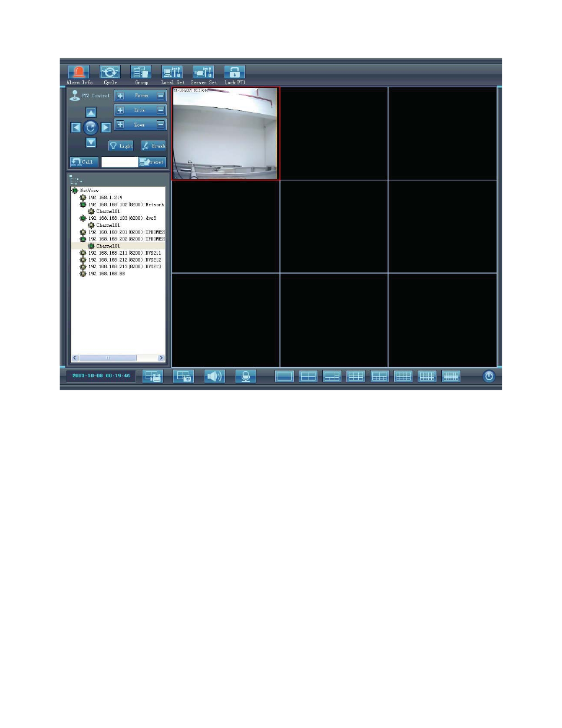Collapse the 192.168.168.202 IPDOME device
This screenshot has width=562, height=728.
pos(83,239)
